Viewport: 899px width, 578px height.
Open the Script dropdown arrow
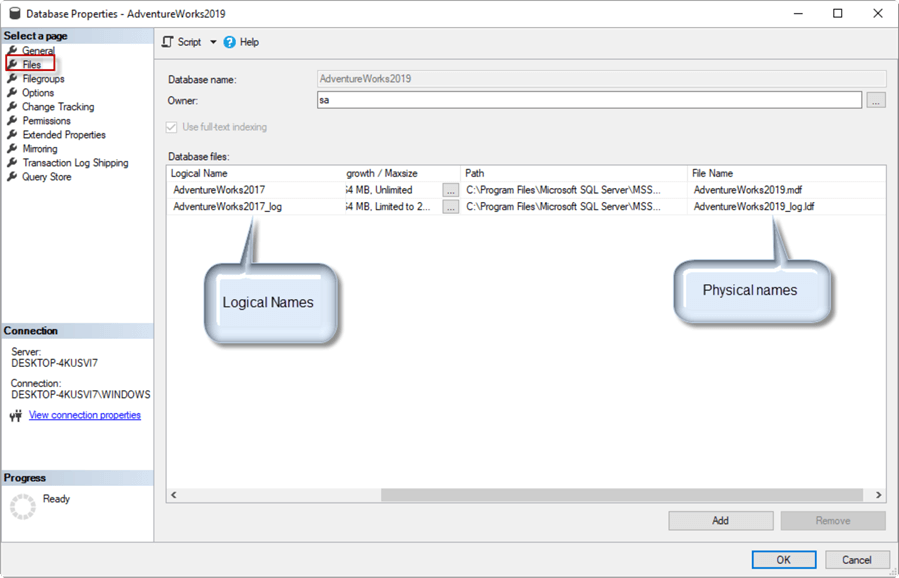pyautogui.click(x=212, y=42)
